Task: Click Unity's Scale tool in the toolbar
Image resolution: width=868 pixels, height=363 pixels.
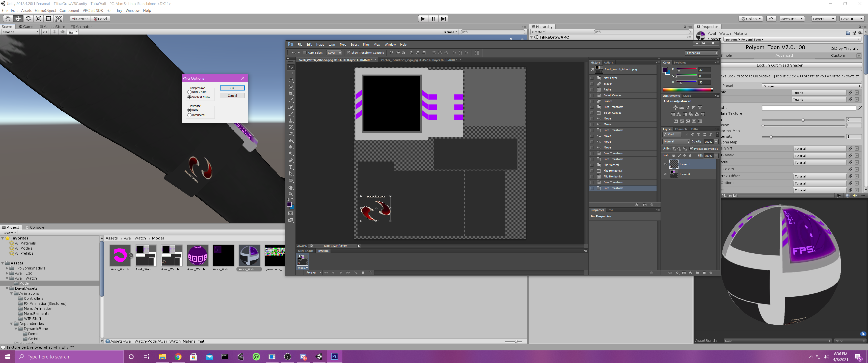Action: [38, 18]
